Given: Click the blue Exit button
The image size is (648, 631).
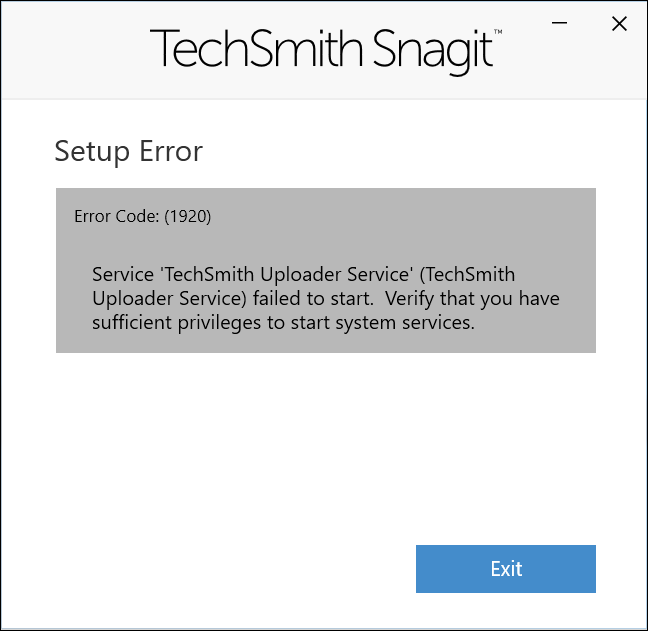Looking at the screenshot, I should point(505,569).
